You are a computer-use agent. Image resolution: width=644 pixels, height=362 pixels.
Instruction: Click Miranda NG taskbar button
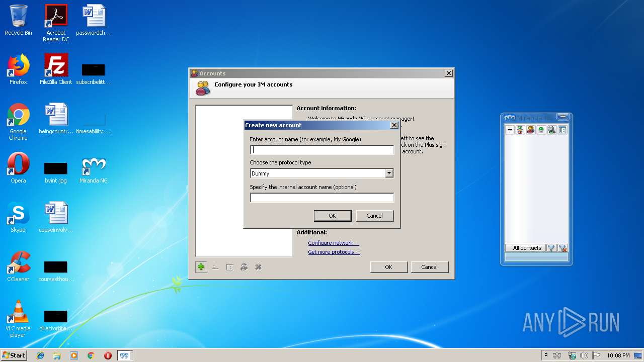[x=124, y=355]
